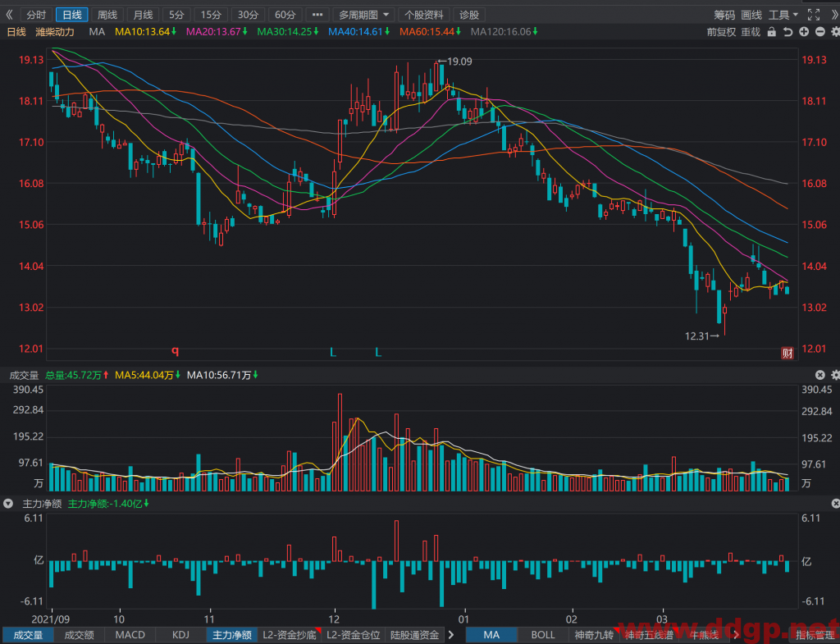Click the 19.09 high price annotation
Image resolution: width=840 pixels, height=644 pixels.
tap(454, 62)
